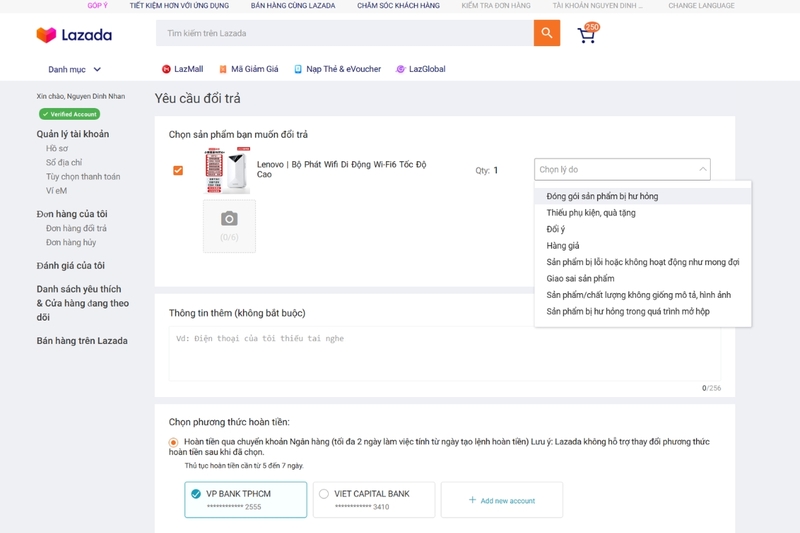Click the LazGlobal planet icon

401,69
